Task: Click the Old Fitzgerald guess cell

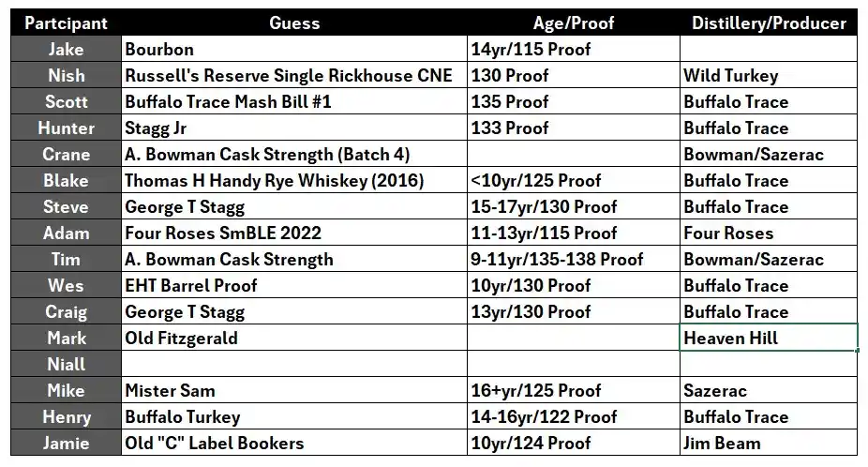Action: click(293, 338)
